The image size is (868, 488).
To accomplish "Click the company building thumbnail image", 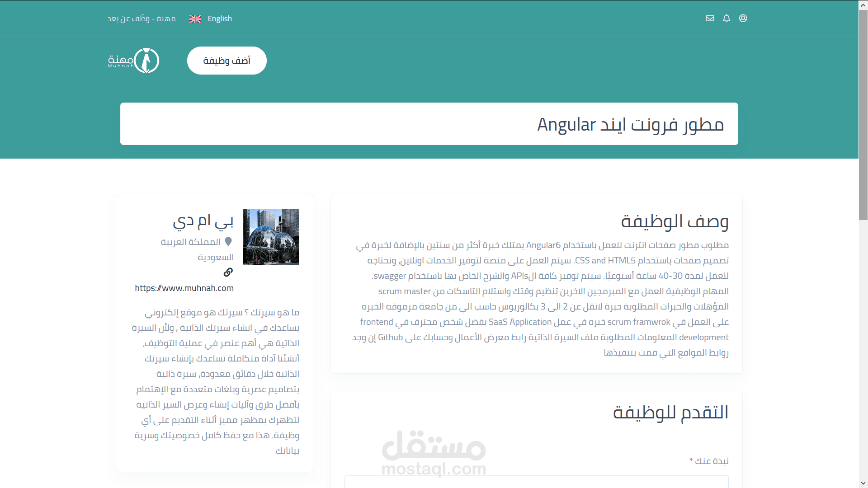I will 271,237.
